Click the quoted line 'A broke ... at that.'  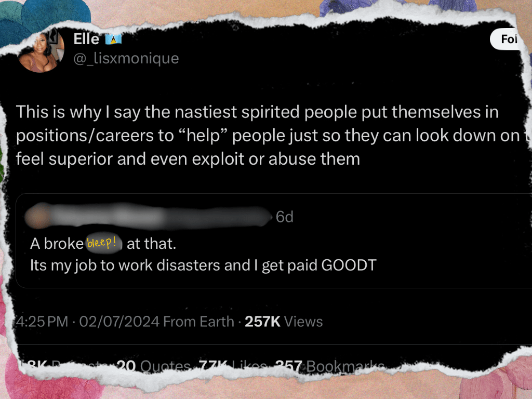coord(103,244)
